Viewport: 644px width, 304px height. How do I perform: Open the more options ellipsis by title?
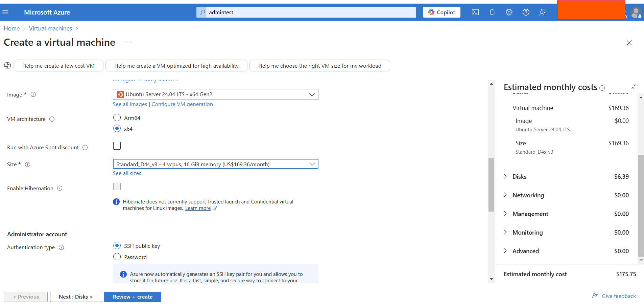[x=129, y=43]
